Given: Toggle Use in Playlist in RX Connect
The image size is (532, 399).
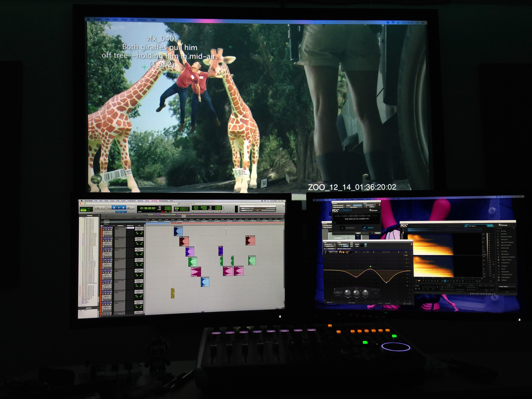Looking at the screenshot, I should (x=358, y=205).
